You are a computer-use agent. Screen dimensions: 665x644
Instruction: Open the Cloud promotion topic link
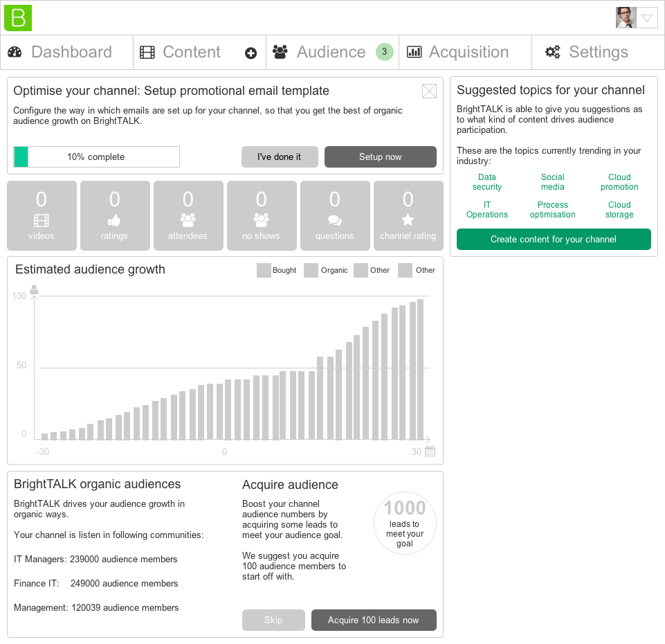[x=619, y=182]
